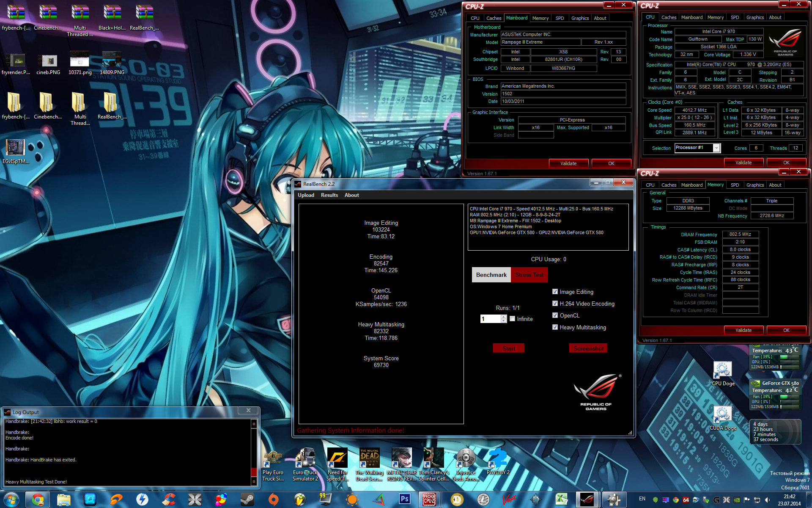Open Origin client taskbar icon

coord(274,500)
